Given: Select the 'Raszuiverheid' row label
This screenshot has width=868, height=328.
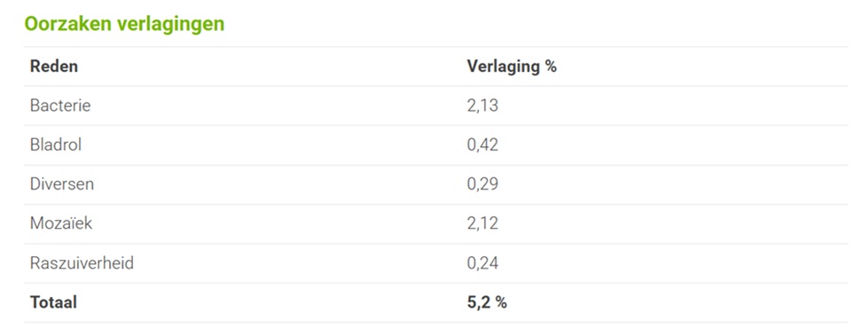Looking at the screenshot, I should click(x=82, y=262).
